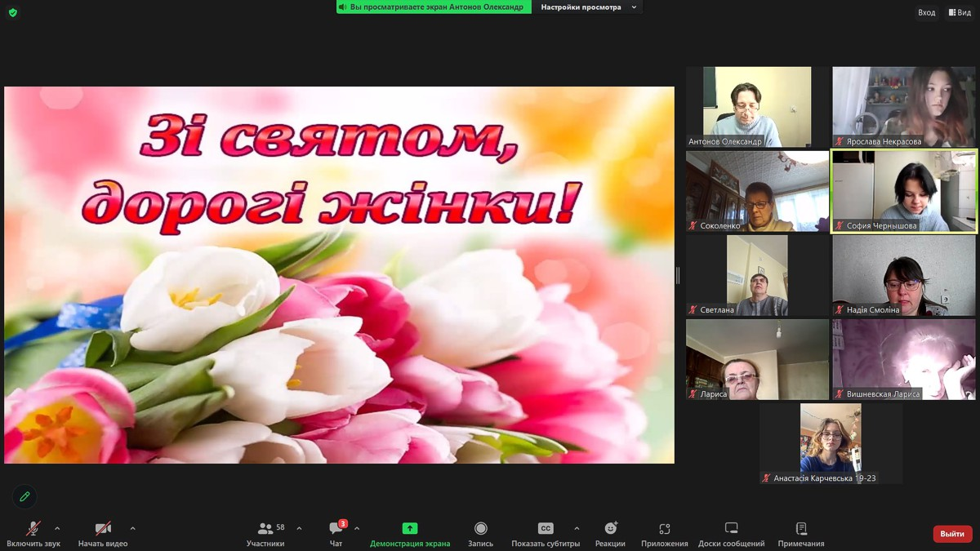The width and height of the screenshot is (980, 551).
Task: Select Антонов Олександр video tile
Action: tap(757, 107)
